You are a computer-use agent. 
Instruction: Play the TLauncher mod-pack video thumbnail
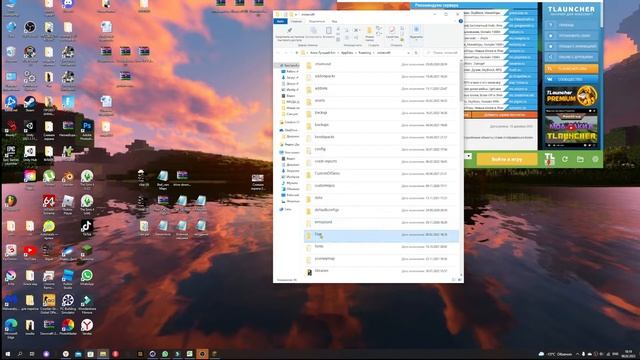(x=571, y=128)
